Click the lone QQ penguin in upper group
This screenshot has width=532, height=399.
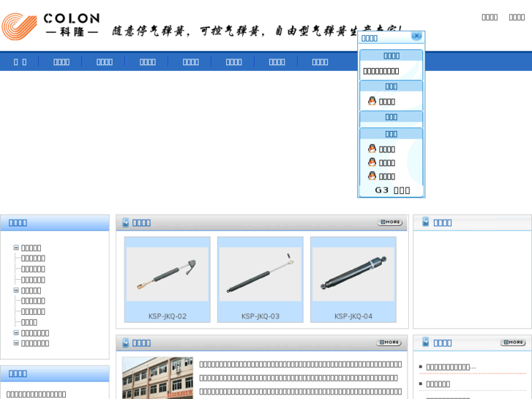pos(372,101)
